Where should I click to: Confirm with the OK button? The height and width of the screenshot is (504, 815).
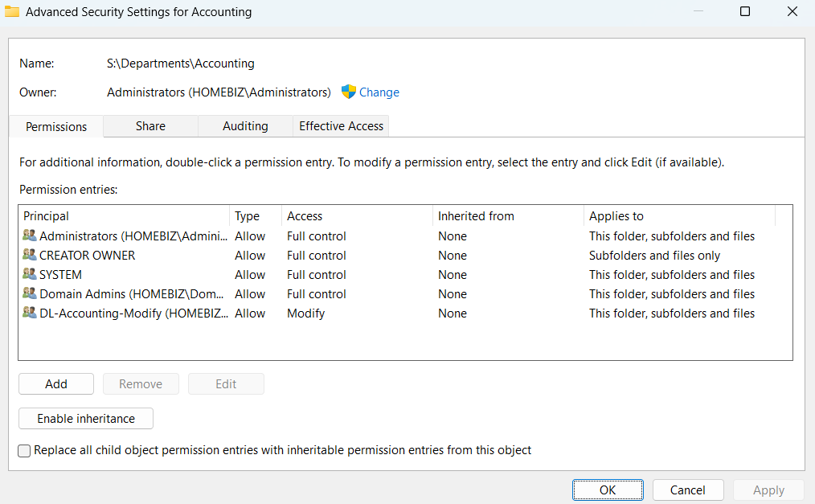click(608, 490)
